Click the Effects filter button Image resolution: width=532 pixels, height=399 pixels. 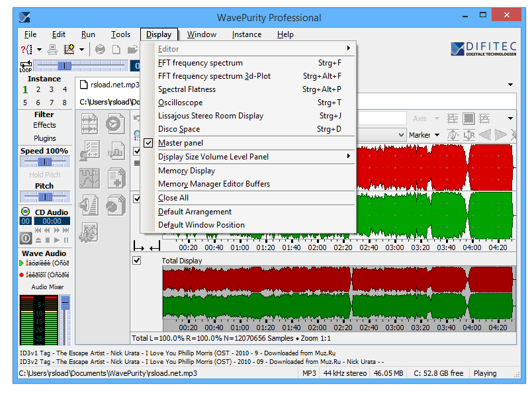tap(44, 125)
